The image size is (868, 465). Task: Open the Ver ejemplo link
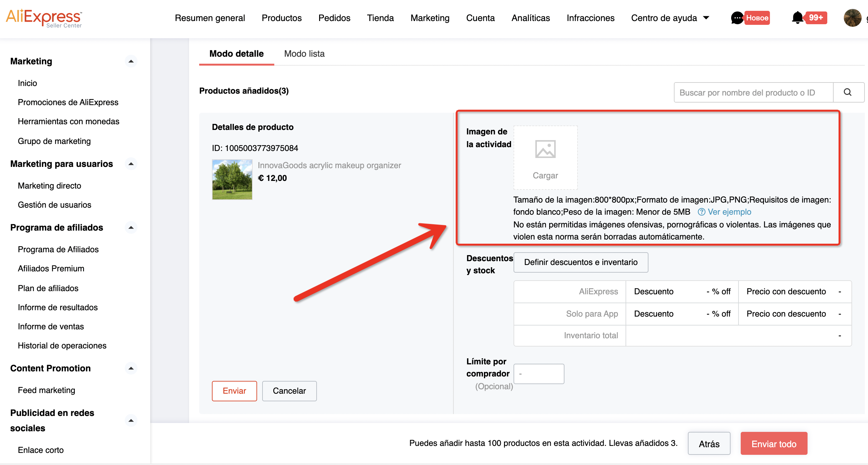point(729,212)
